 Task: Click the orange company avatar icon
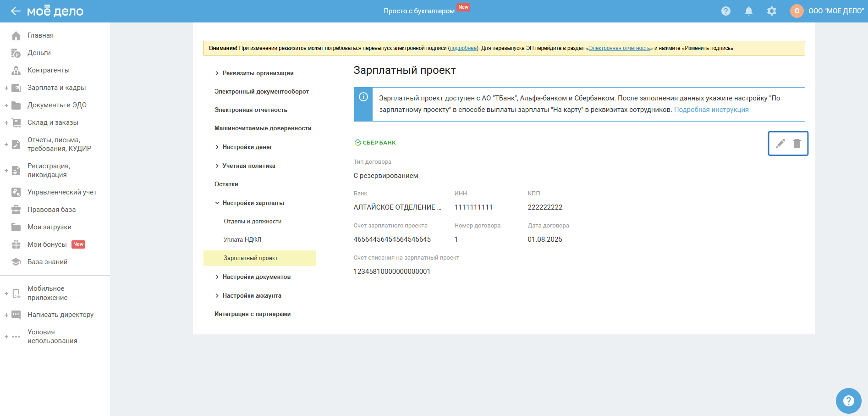pos(797,11)
